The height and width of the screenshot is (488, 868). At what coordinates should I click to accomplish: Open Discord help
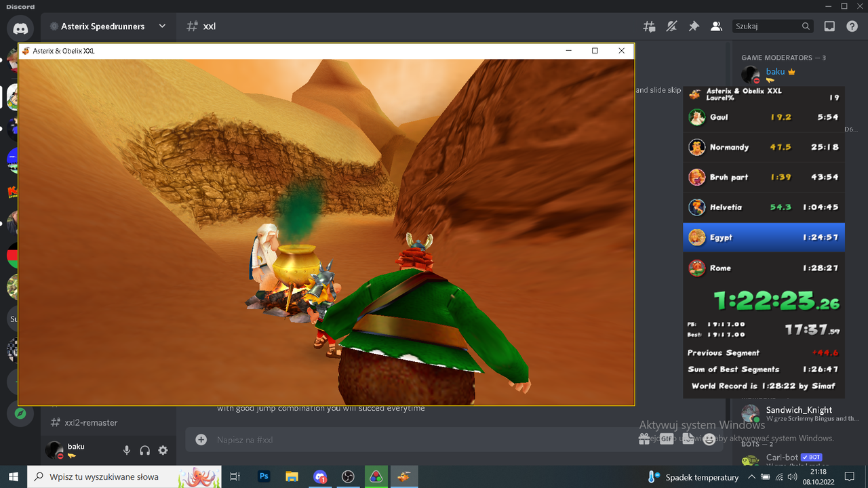pos(852,26)
